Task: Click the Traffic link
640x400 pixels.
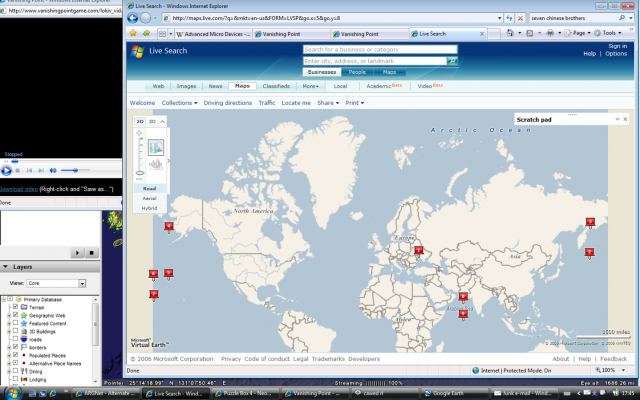Action: [x=267, y=103]
